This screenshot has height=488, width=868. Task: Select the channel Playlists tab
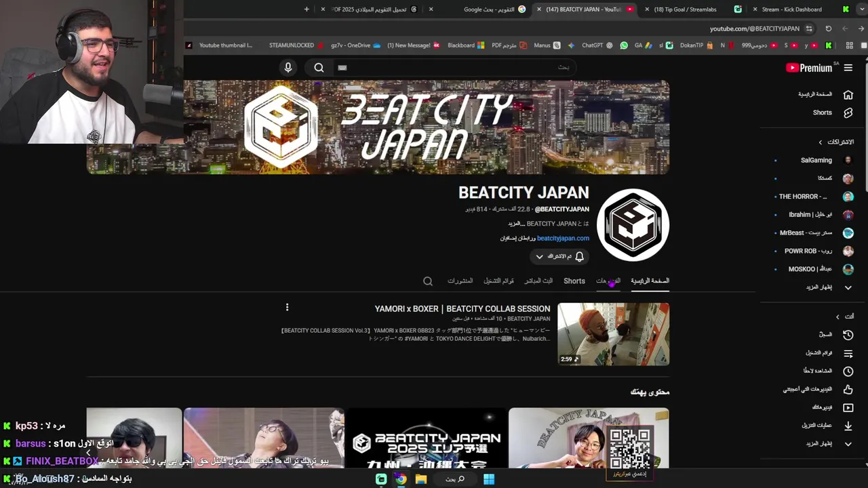pyautogui.click(x=498, y=281)
